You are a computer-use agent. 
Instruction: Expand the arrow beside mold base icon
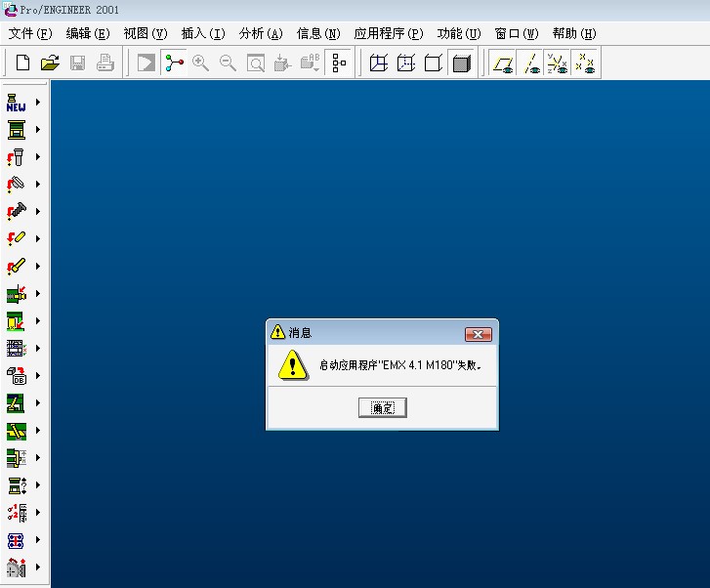[x=38, y=130]
